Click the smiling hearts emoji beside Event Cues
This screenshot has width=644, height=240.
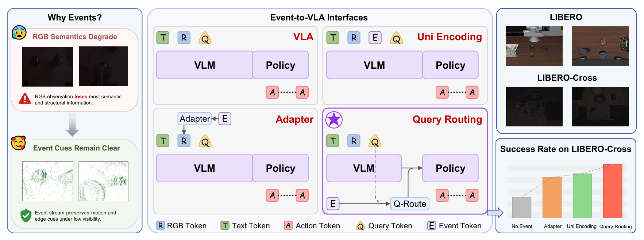(x=19, y=143)
